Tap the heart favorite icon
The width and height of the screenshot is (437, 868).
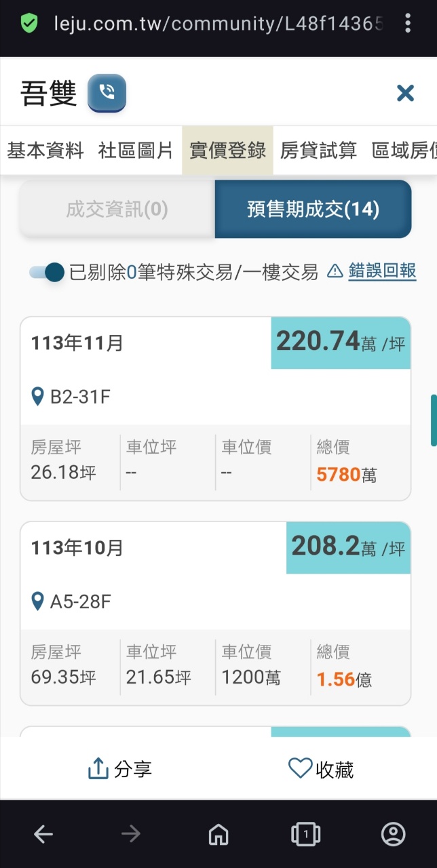[x=300, y=768]
